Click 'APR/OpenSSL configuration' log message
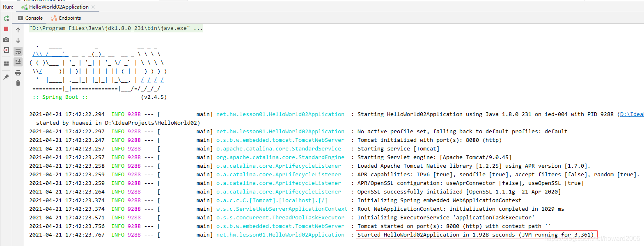 pos(470,183)
